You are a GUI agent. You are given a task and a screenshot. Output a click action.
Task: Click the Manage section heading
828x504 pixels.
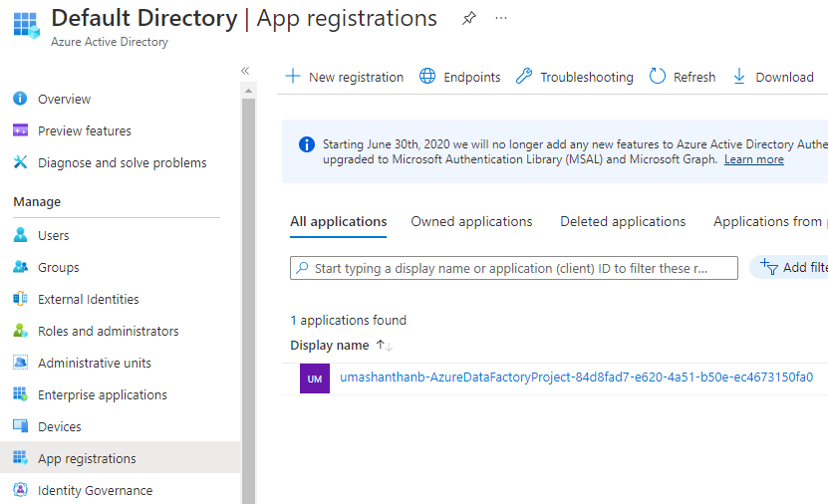click(x=37, y=201)
